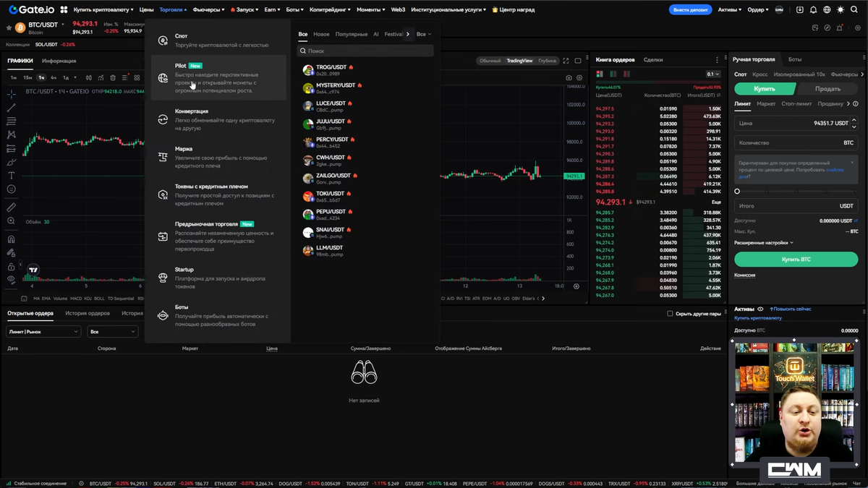
Task: Open the order book 0.1 precision dropdown
Action: point(713,74)
